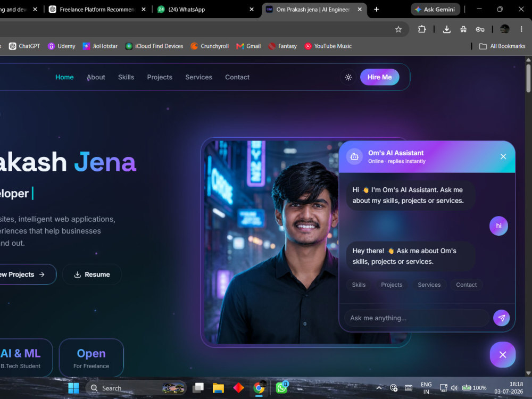Open WhatsApp from the taskbar
The image size is (532, 399).
(x=281, y=388)
